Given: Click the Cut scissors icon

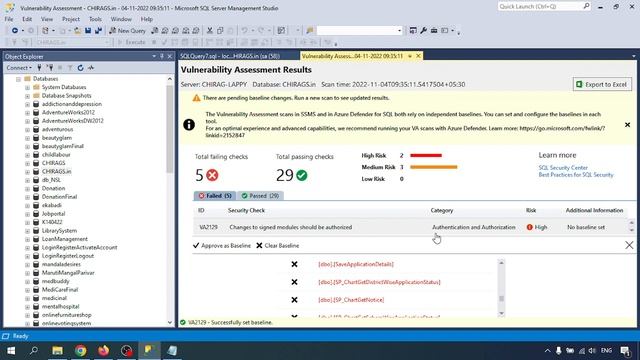Looking at the screenshot, I should point(210,31).
